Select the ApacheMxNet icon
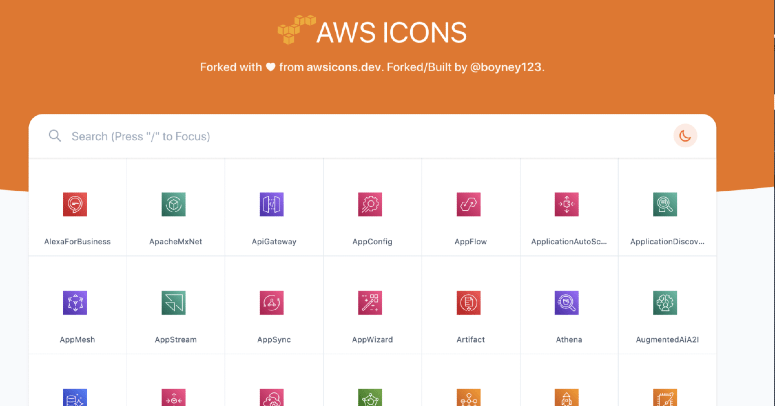The height and width of the screenshot is (406, 775). [174, 205]
